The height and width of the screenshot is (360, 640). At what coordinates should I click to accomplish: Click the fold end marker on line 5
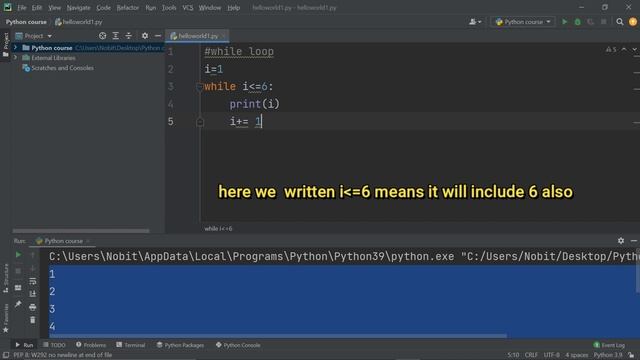pyautogui.click(x=200, y=122)
